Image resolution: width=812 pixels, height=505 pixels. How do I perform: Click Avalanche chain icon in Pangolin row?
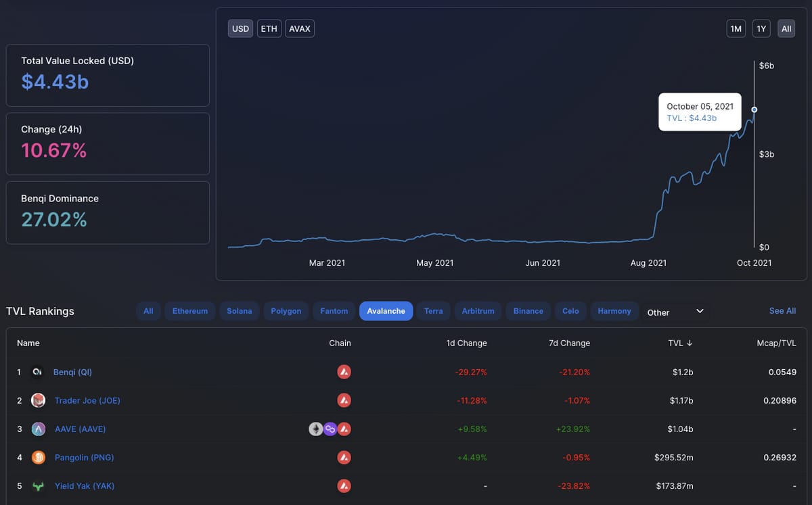point(344,458)
